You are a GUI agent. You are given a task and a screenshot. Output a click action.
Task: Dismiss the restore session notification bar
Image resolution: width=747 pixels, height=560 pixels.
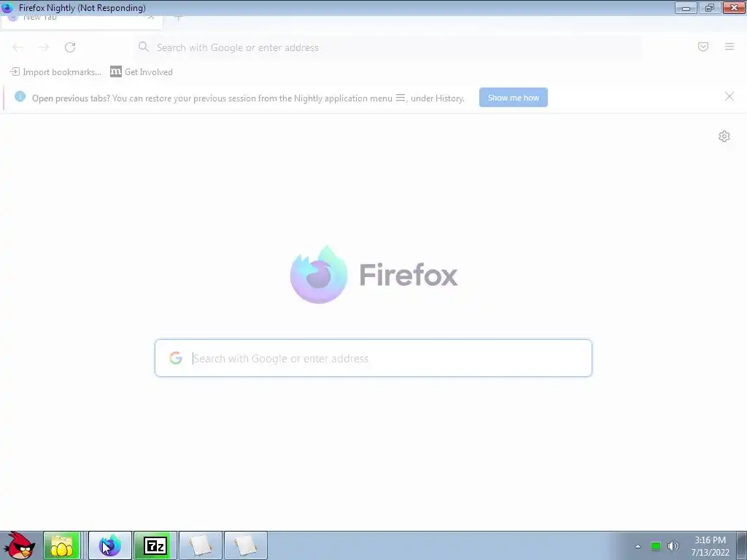pyautogui.click(x=729, y=96)
